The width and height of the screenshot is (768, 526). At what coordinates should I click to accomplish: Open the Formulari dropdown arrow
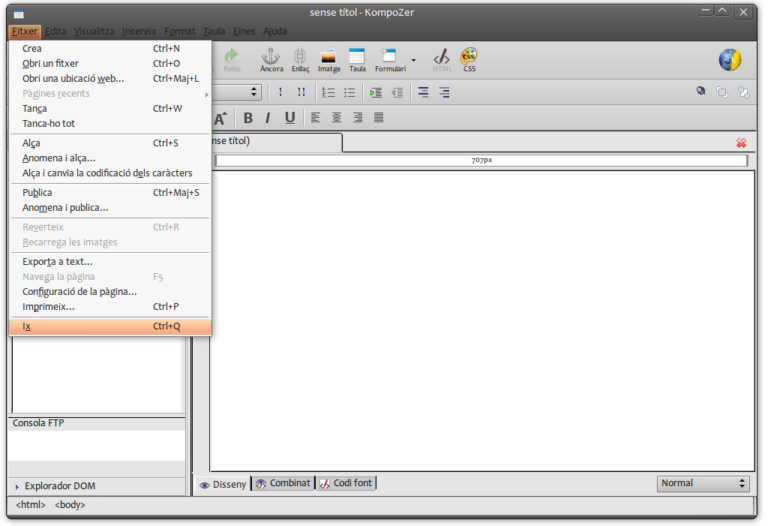coord(414,60)
